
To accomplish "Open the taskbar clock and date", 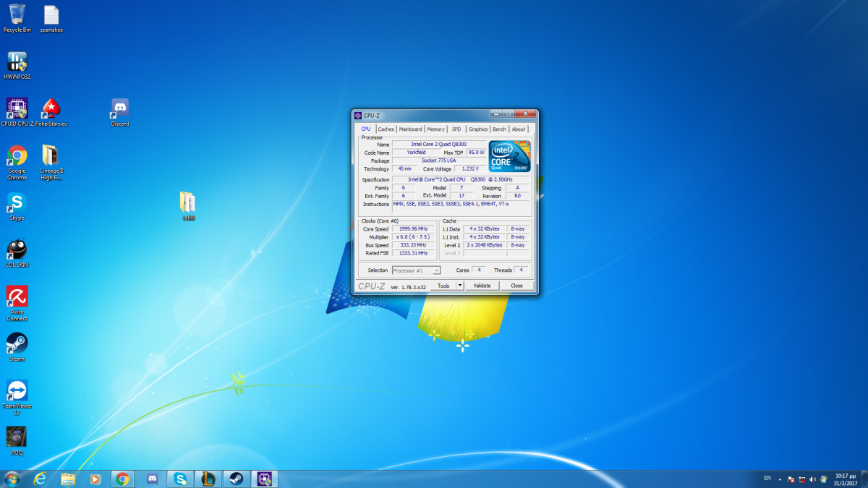I will coord(845,479).
